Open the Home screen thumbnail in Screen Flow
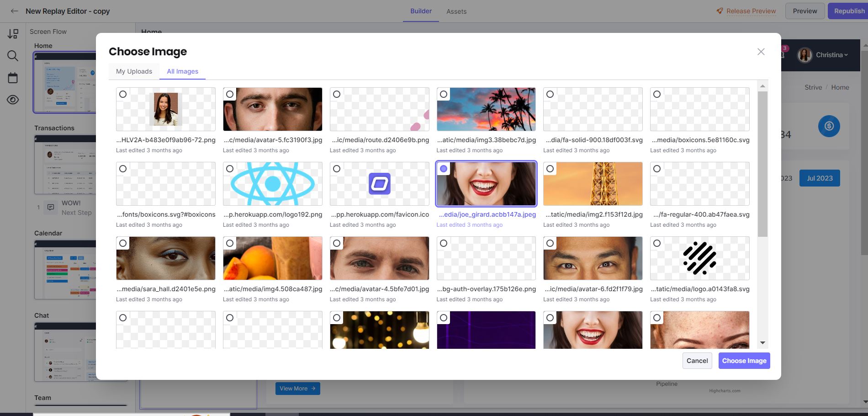The height and width of the screenshot is (416, 868). click(64, 82)
